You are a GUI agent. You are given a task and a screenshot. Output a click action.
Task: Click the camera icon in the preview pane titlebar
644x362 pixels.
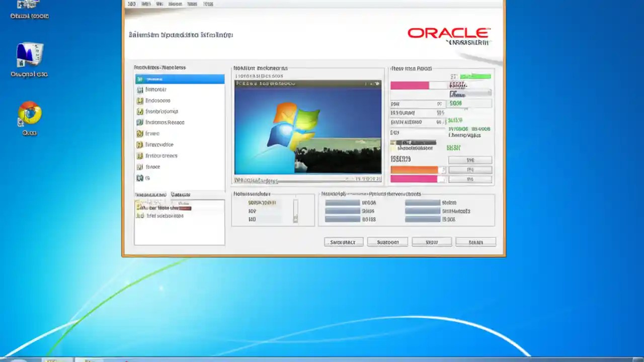click(376, 83)
